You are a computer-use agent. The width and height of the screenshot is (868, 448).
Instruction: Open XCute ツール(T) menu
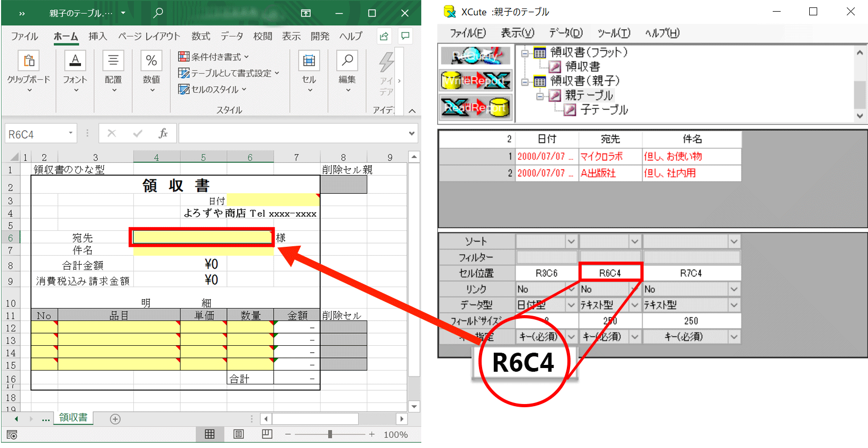click(614, 33)
